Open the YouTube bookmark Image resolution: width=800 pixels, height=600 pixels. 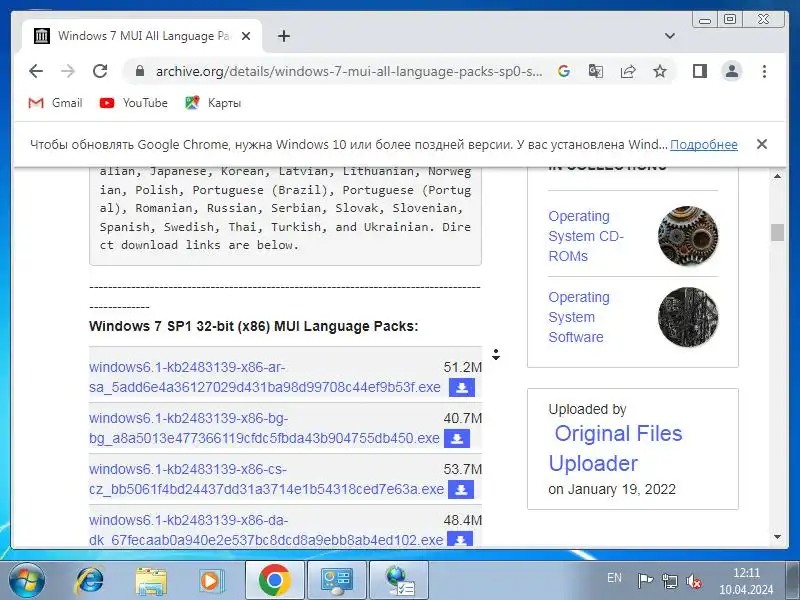[x=134, y=103]
